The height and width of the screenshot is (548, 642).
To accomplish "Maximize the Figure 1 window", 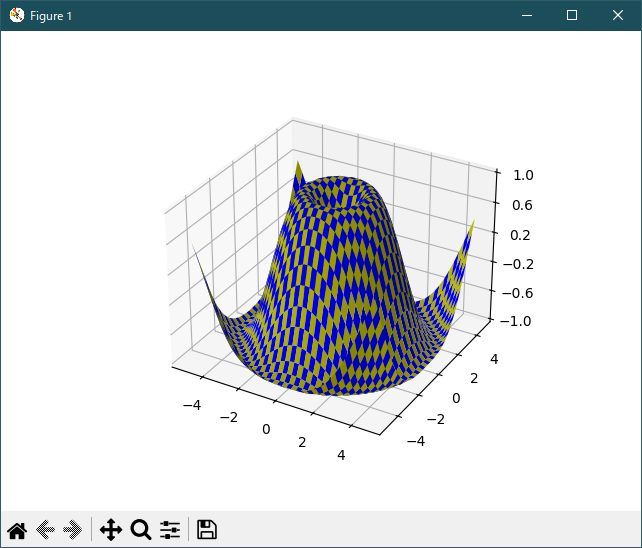I will point(572,15).
